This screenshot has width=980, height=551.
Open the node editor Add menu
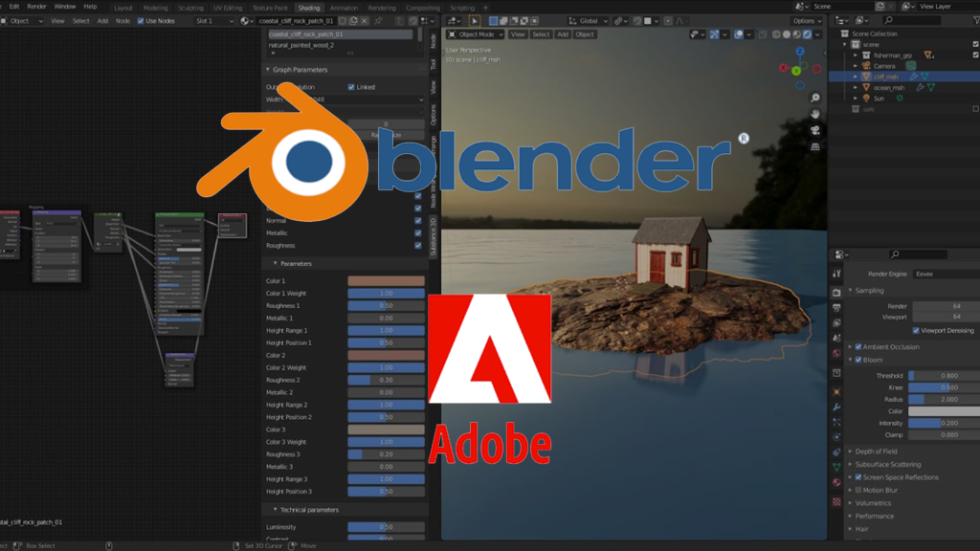coord(102,21)
